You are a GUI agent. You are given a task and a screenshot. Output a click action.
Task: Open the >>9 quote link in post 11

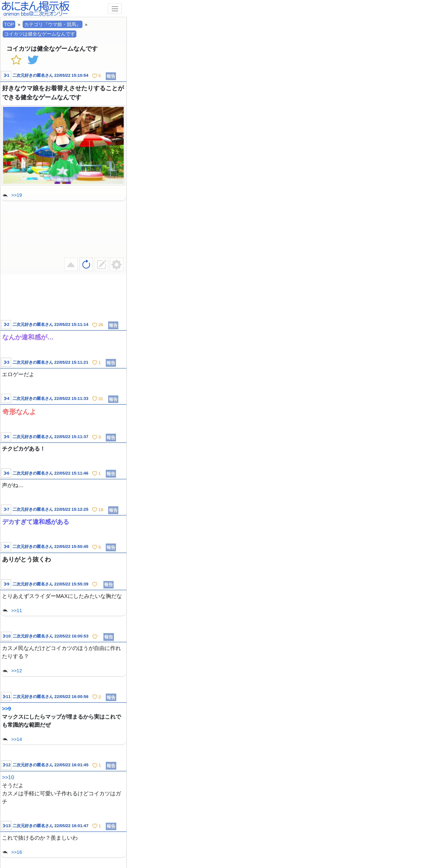(x=6, y=709)
